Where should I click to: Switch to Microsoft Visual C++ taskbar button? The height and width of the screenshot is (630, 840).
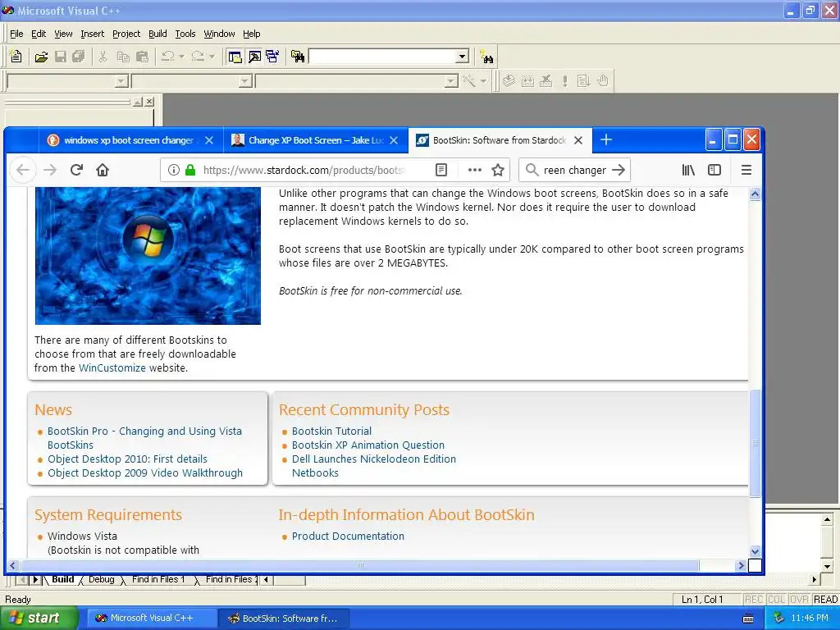click(x=151, y=618)
